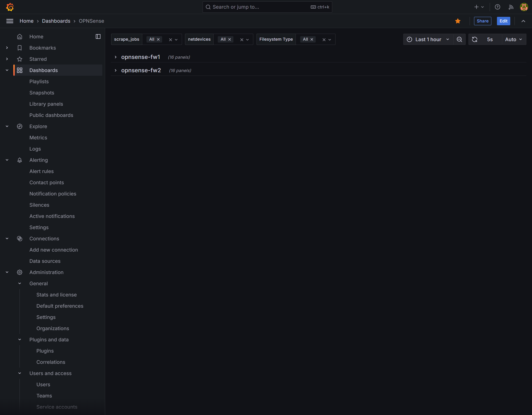Go to Home via breadcrumb
Viewport: 532px width, 415px height.
tap(27, 21)
